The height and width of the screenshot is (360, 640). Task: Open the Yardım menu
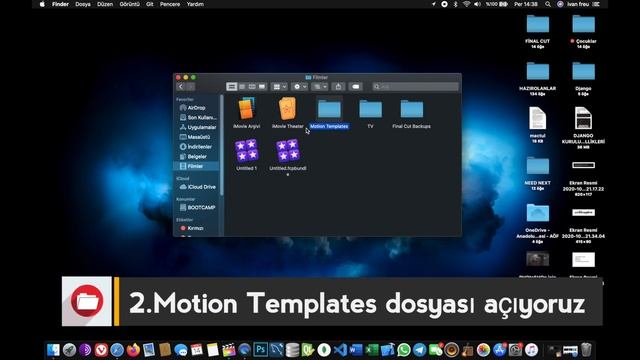(195, 4)
